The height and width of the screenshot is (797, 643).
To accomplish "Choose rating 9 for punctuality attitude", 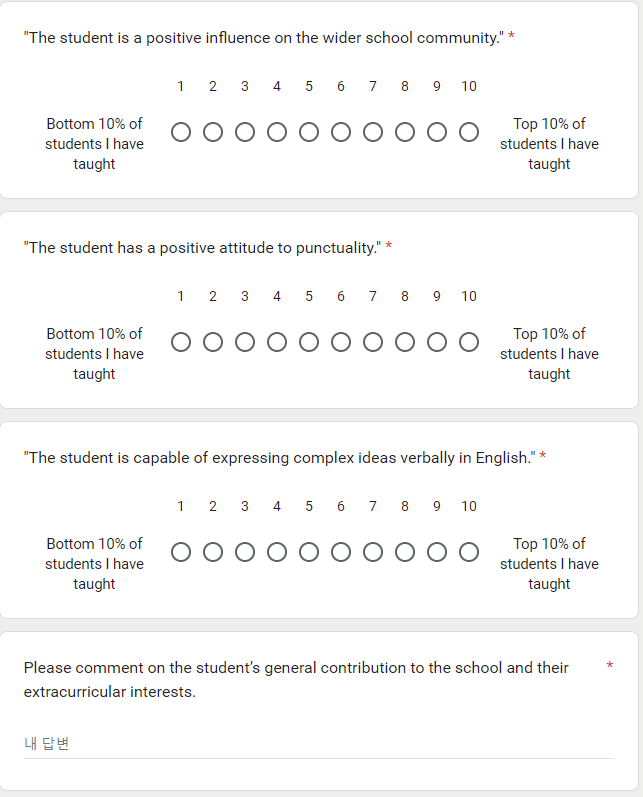I will pyautogui.click(x=437, y=342).
